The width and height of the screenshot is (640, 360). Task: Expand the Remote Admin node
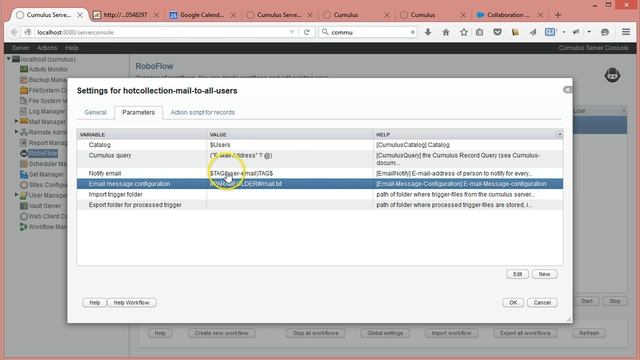pos(16,132)
